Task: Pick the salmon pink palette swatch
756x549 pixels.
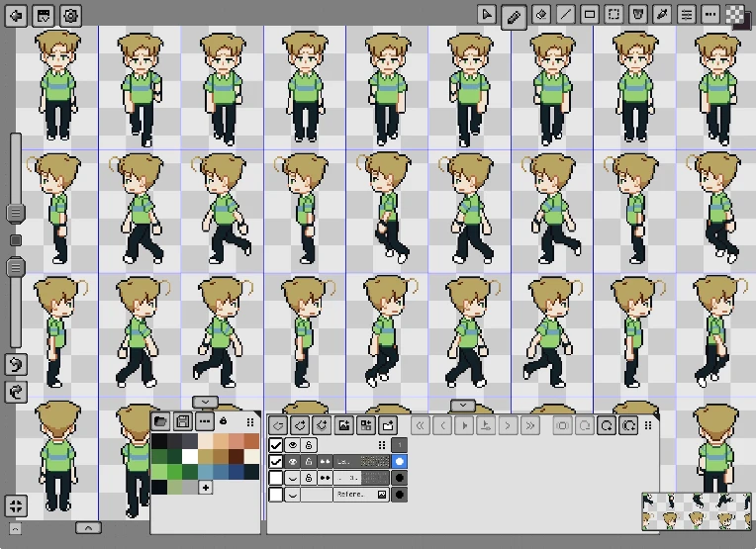Action: coord(236,441)
